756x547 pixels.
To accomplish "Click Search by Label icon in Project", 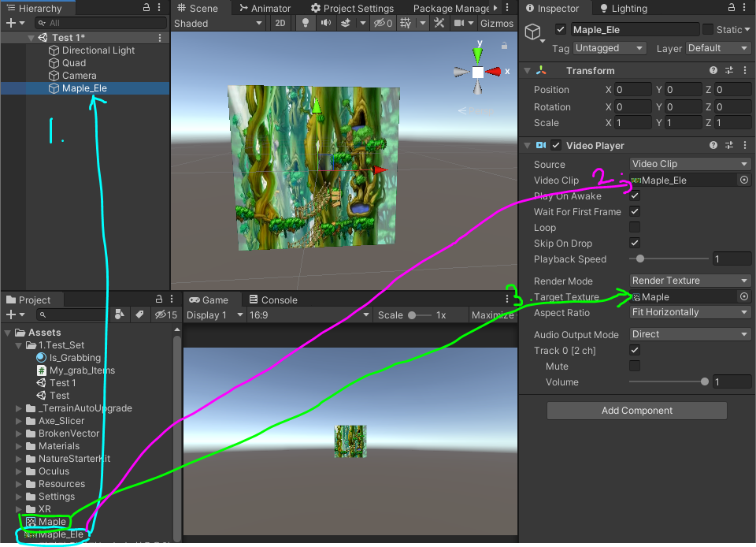I will pos(140,314).
